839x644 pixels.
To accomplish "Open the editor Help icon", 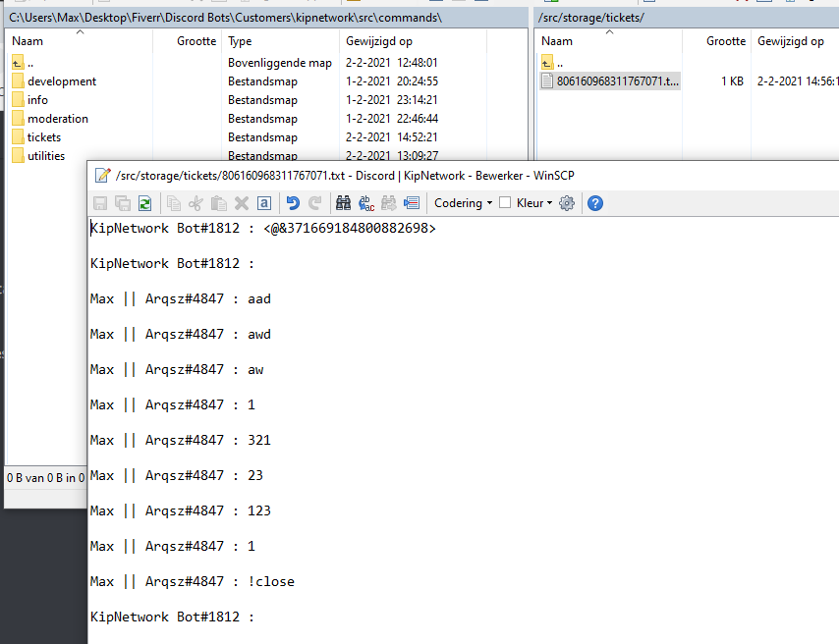I will (594, 203).
